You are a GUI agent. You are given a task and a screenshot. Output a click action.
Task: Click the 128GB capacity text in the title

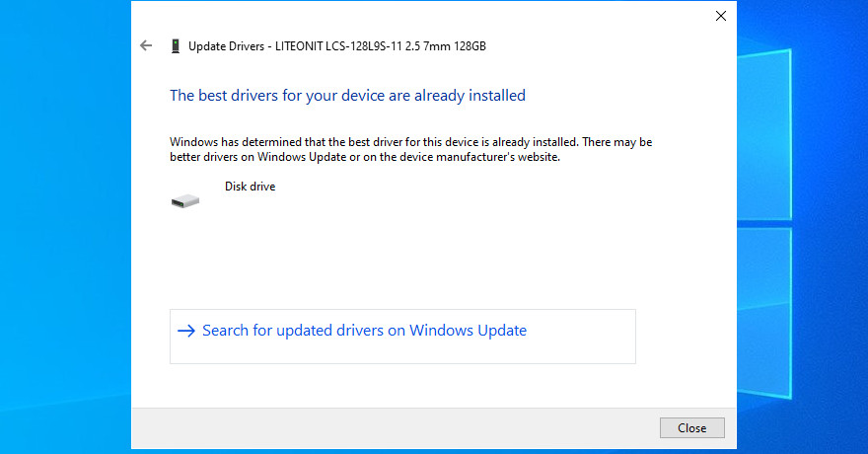[x=470, y=46]
